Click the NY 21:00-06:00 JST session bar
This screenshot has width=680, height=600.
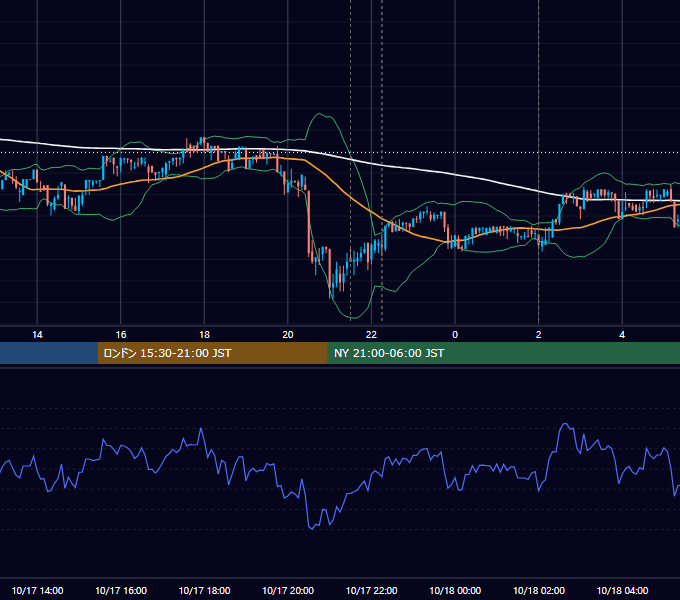click(503, 353)
